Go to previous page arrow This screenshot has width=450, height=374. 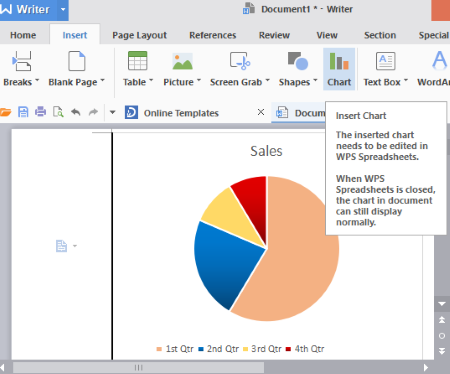[442, 320]
